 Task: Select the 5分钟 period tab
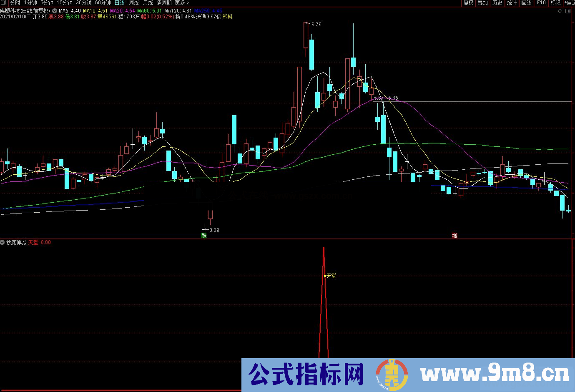47,3
